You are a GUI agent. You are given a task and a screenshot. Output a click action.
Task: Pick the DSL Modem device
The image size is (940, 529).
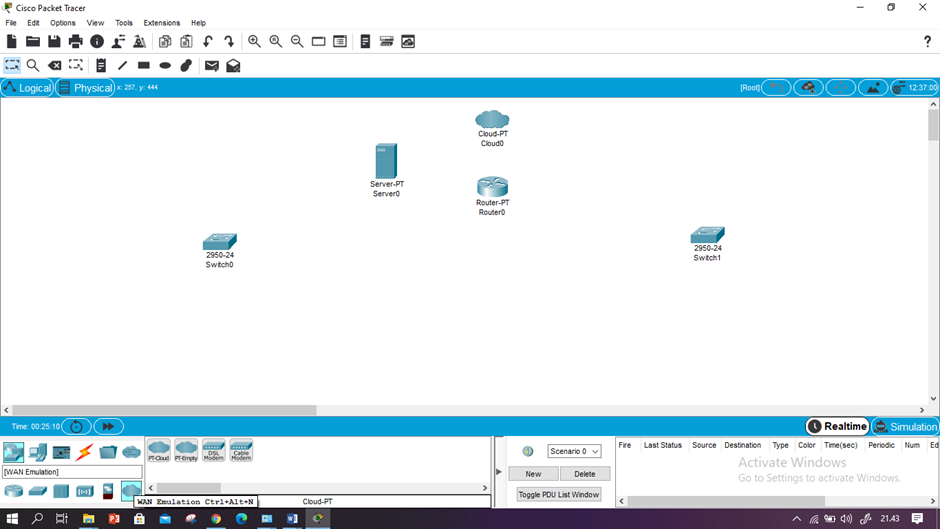point(213,450)
